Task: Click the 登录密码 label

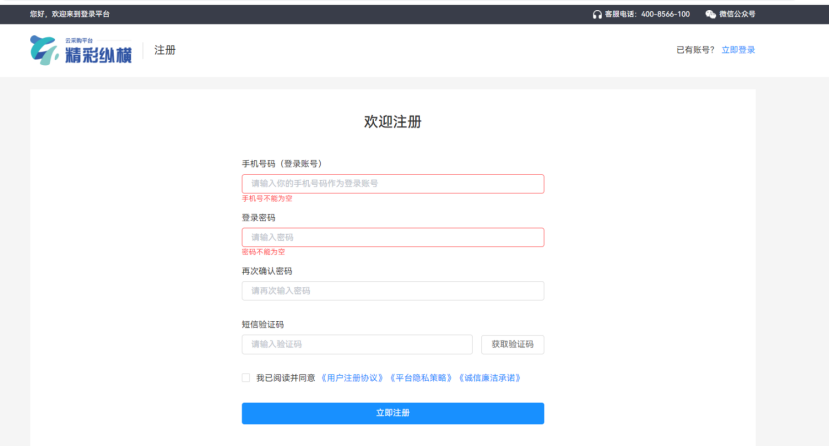Action: [258, 217]
